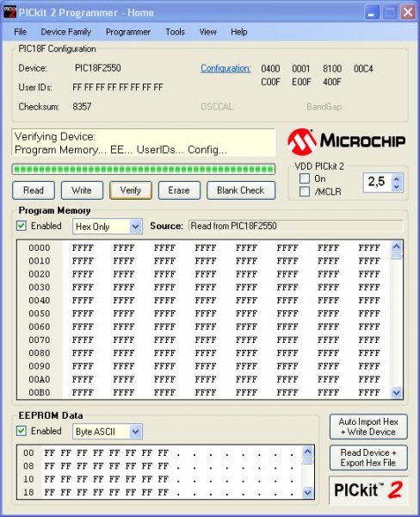Click configuration word 8100
The height and width of the screenshot is (517, 420).
332,69
